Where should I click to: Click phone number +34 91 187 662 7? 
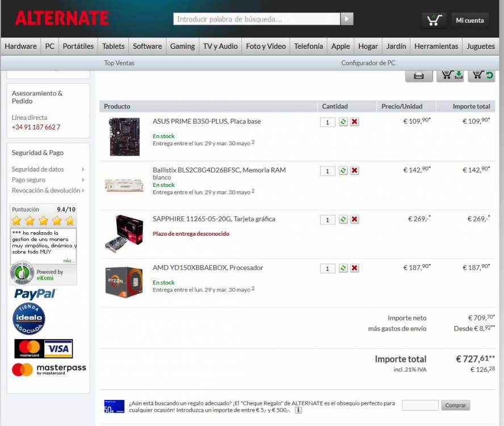pyautogui.click(x=36, y=127)
